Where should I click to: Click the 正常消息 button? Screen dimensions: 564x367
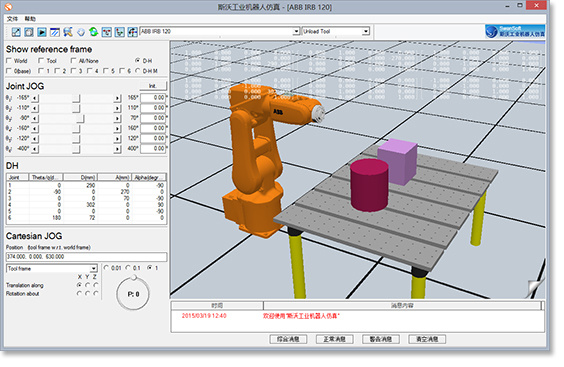[335, 339]
